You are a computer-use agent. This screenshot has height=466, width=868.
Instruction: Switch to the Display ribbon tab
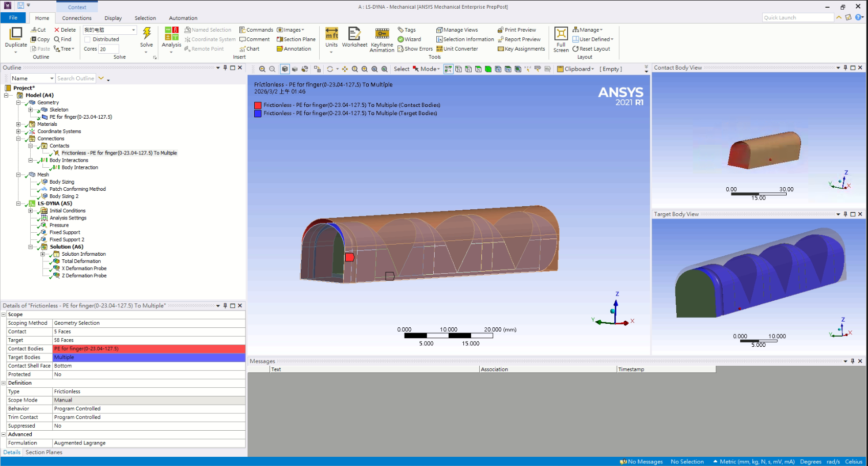click(x=113, y=18)
